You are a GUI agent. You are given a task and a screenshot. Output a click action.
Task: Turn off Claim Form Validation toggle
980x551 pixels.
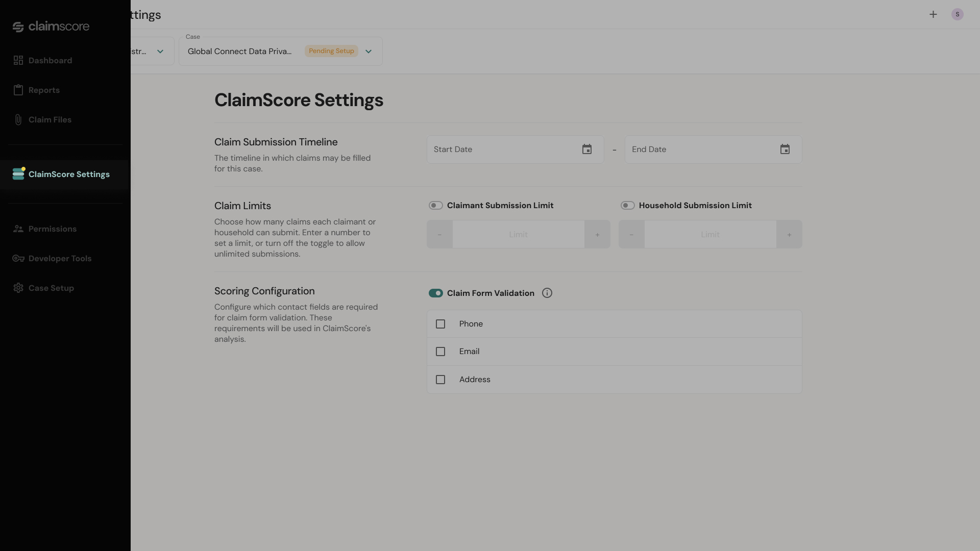tap(435, 293)
